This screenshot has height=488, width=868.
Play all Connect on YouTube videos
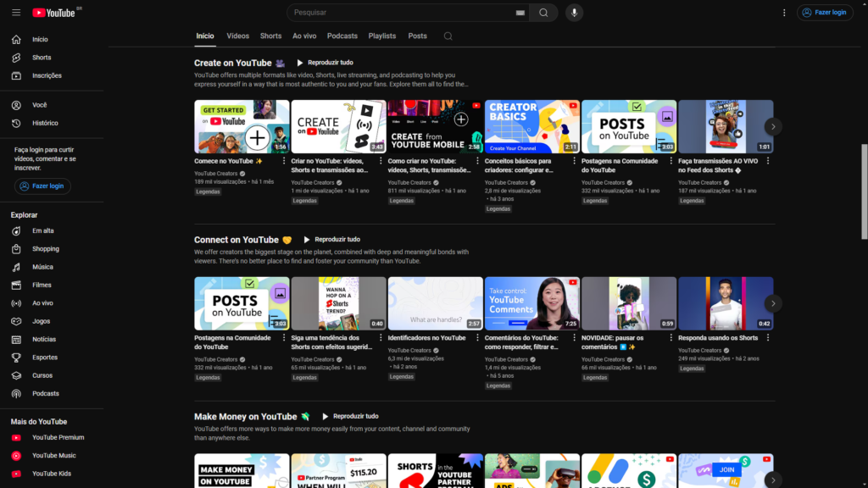(x=331, y=240)
